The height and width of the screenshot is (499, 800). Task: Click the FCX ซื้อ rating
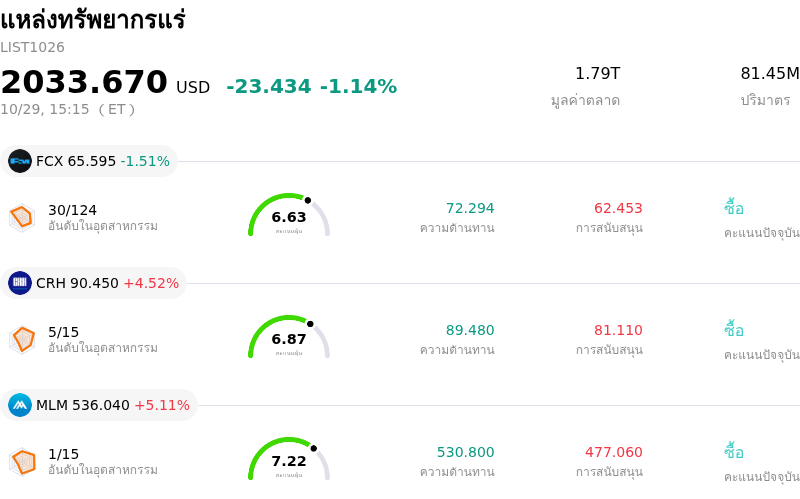734,208
